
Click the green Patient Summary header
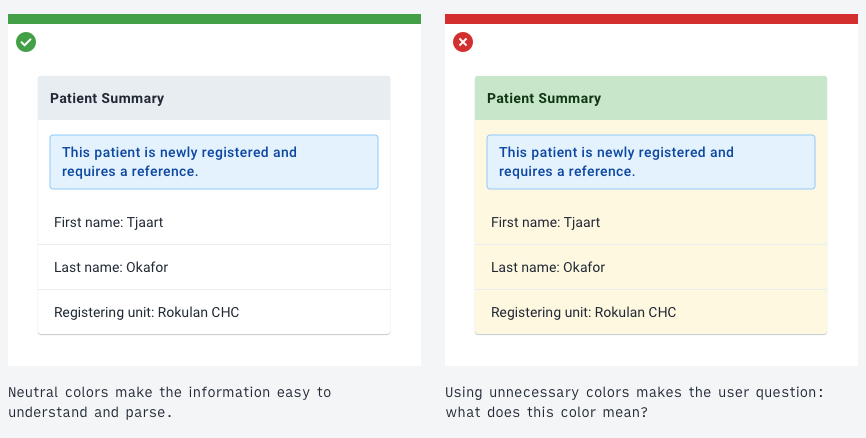click(650, 98)
